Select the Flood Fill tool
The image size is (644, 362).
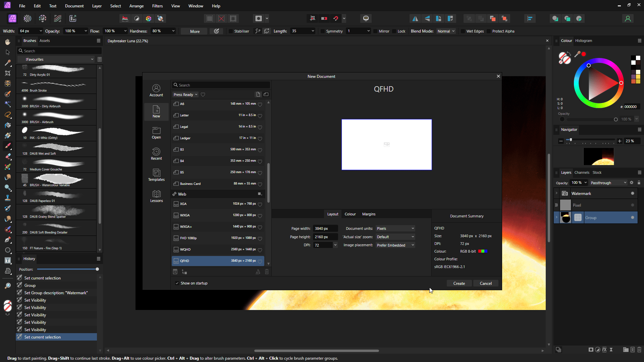point(7,125)
